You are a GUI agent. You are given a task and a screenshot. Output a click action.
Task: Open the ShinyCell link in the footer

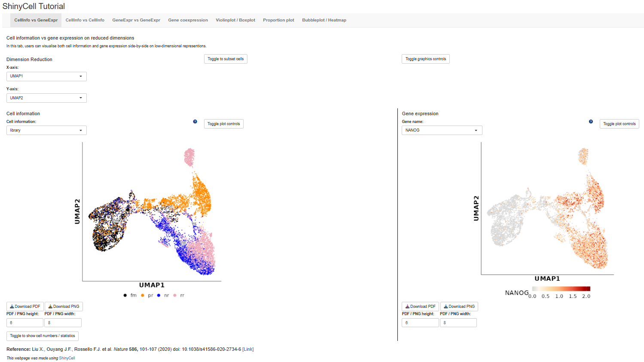(67, 358)
